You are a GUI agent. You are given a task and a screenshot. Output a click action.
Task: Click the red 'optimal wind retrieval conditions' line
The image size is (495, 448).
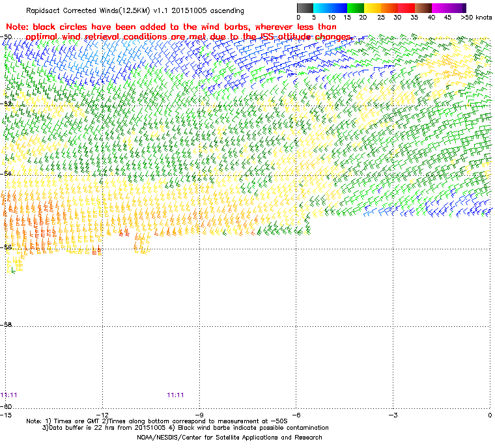(188, 36)
